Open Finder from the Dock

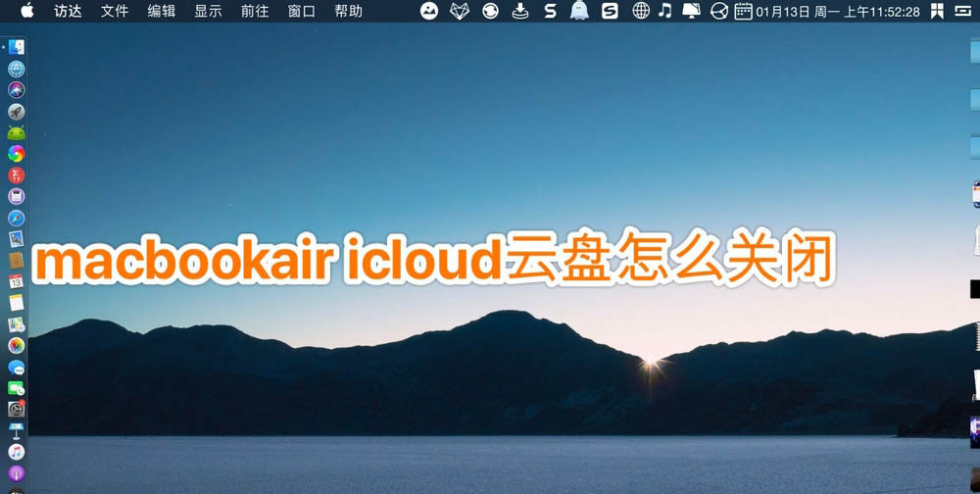17,47
